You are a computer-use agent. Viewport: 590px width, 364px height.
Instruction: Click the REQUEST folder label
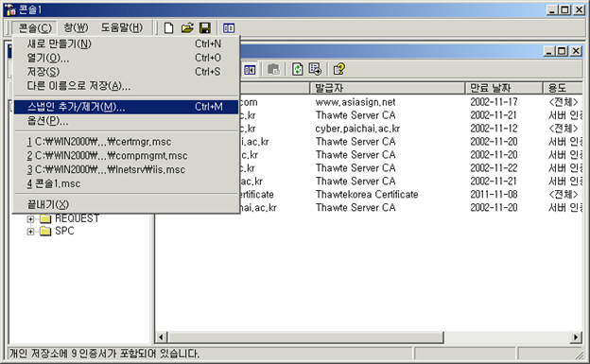78,218
